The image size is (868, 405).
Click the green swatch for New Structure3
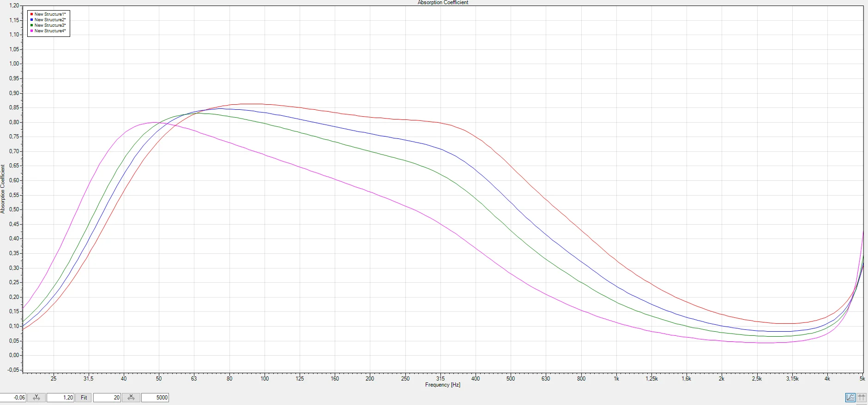pyautogui.click(x=31, y=25)
